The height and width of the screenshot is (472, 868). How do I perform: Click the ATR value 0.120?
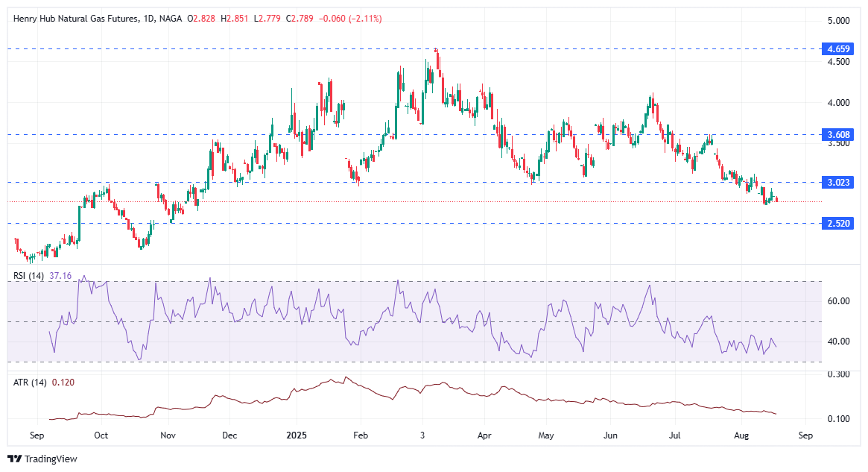pos(63,383)
